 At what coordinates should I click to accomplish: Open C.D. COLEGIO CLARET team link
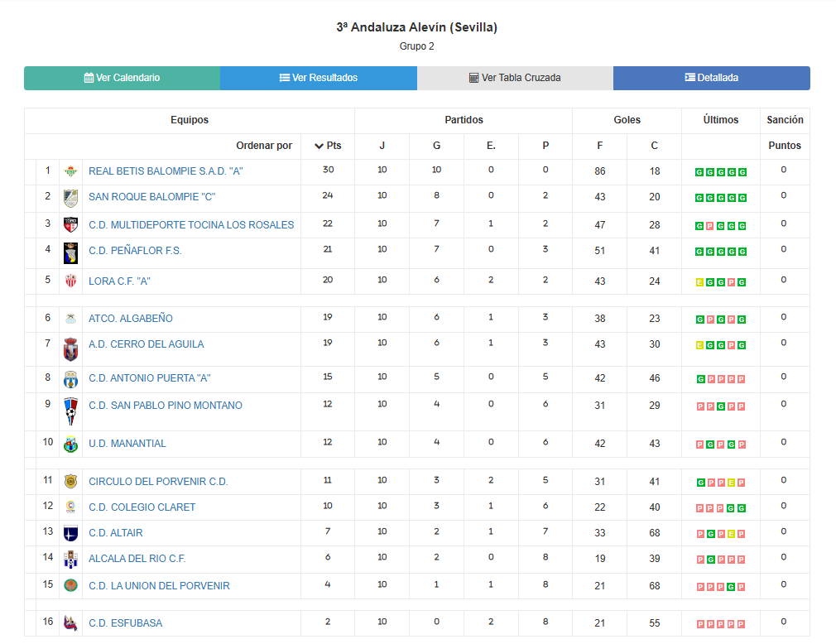142,507
